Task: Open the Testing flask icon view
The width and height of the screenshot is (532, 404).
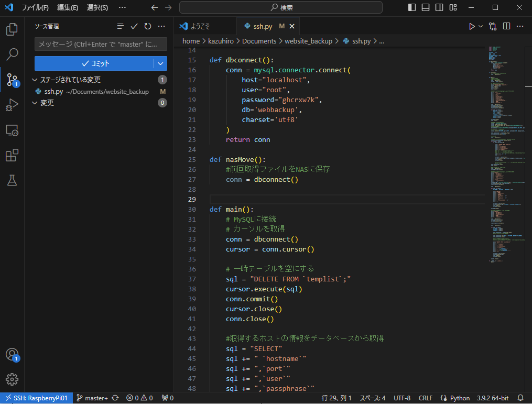Action: pyautogui.click(x=12, y=181)
